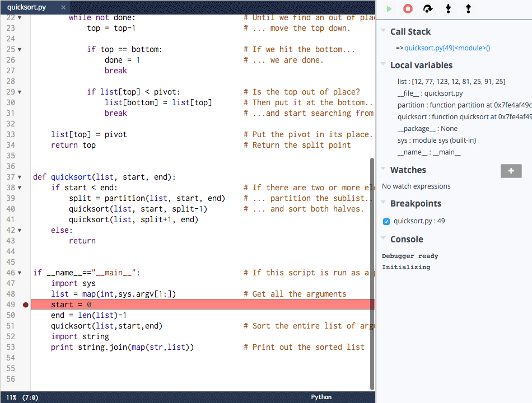Viewport: 532px width, 403px height.
Task: Select the partition function variable row
Action: click(464, 105)
